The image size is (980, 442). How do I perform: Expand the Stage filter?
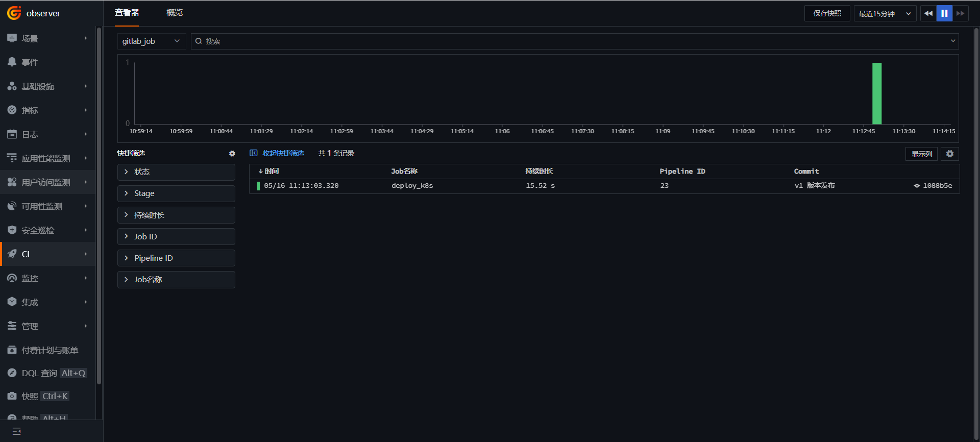point(176,193)
